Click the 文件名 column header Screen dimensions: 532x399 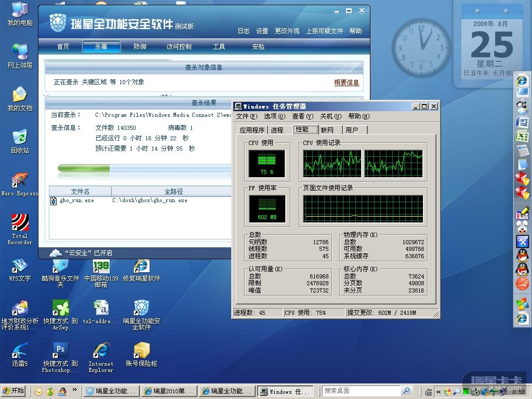pyautogui.click(x=80, y=191)
